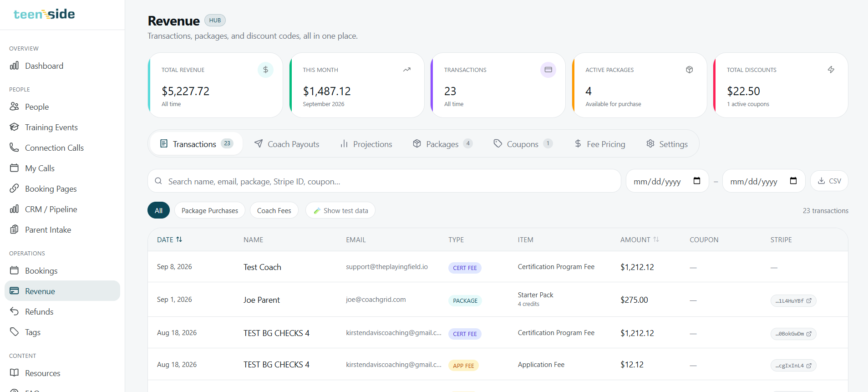The width and height of the screenshot is (868, 392).
Task: Open the Coupons tab
Action: click(x=523, y=144)
